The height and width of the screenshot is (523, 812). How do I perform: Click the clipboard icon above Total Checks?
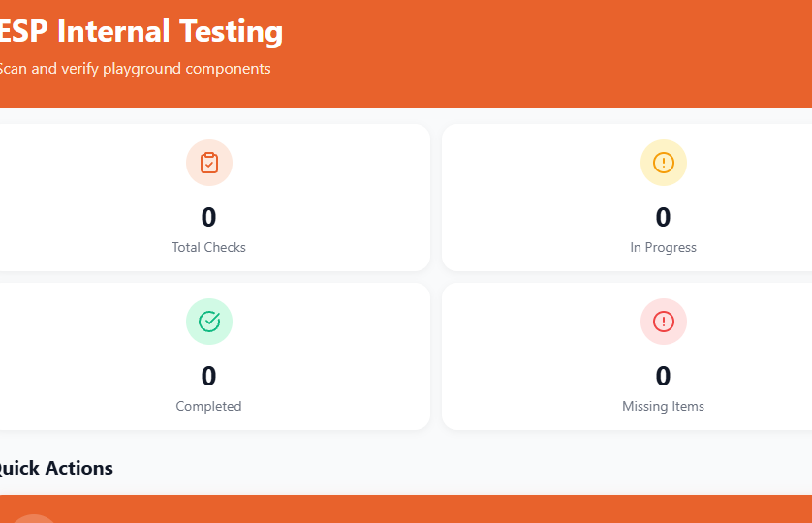(209, 163)
